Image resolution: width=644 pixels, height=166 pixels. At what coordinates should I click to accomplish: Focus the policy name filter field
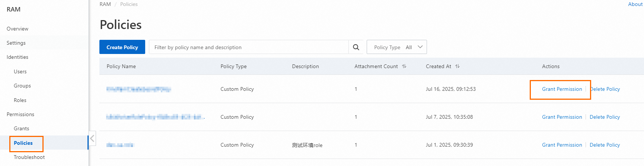pos(248,47)
